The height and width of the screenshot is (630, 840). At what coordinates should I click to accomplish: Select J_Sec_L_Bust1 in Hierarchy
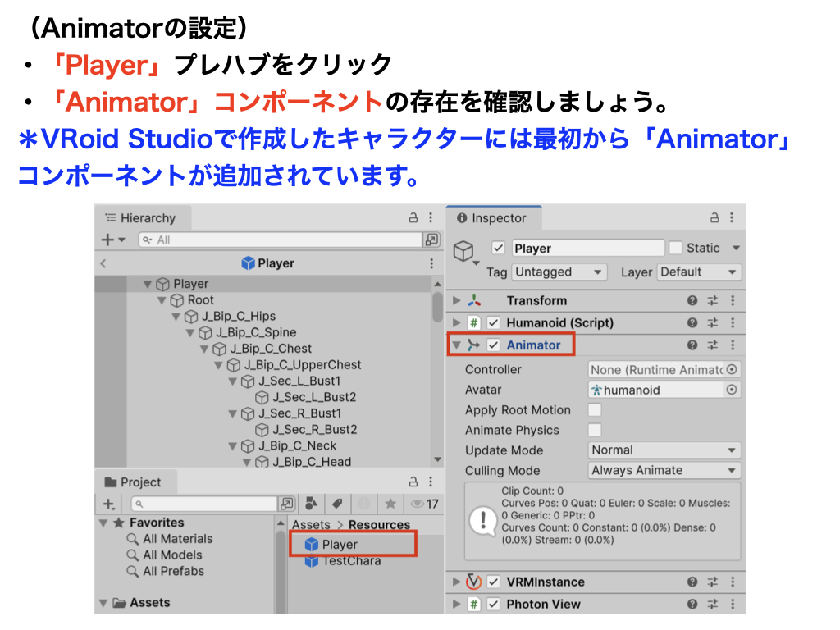point(299,381)
